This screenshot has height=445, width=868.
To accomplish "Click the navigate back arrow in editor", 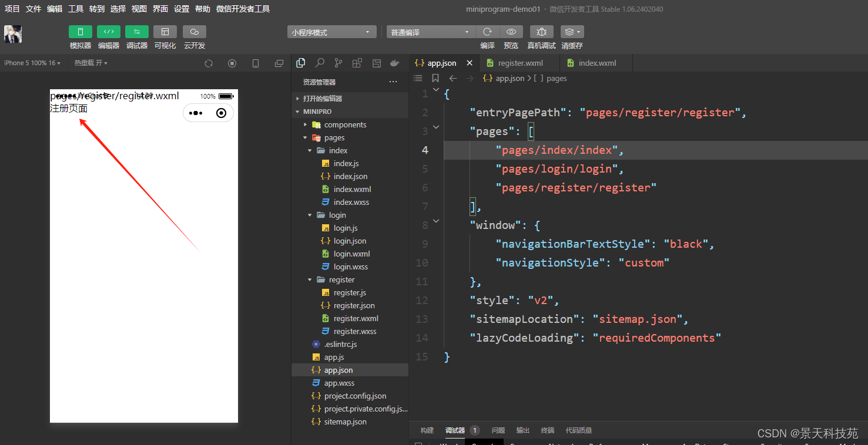I will [x=453, y=78].
